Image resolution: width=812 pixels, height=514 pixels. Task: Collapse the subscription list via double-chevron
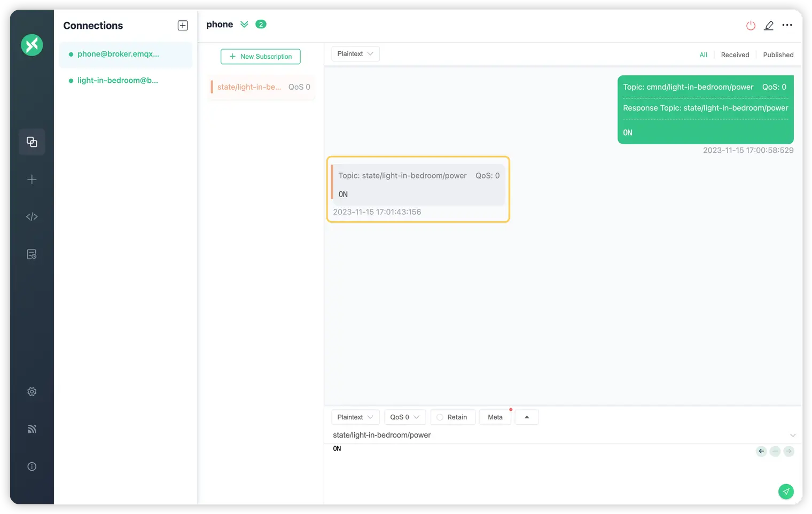pos(244,25)
